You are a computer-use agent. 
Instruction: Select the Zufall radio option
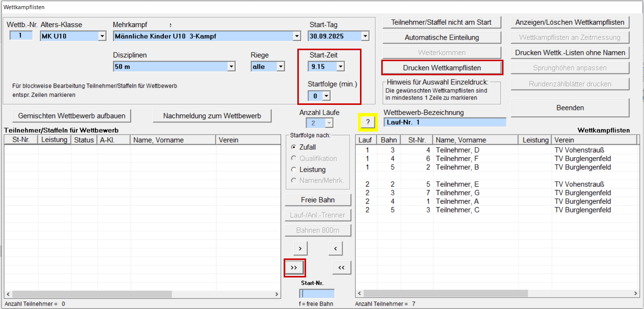pyautogui.click(x=294, y=147)
